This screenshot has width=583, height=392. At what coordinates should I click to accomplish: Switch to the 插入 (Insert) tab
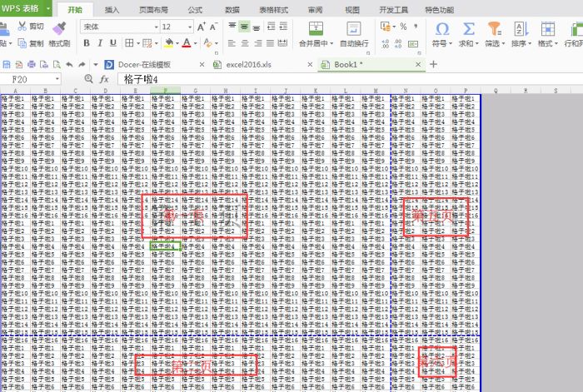pos(112,10)
